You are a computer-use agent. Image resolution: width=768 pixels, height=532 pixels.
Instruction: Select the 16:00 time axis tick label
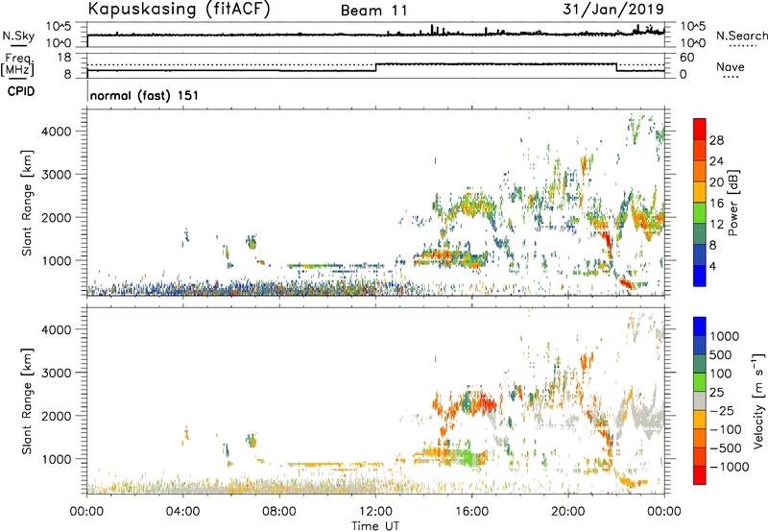pyautogui.click(x=471, y=511)
